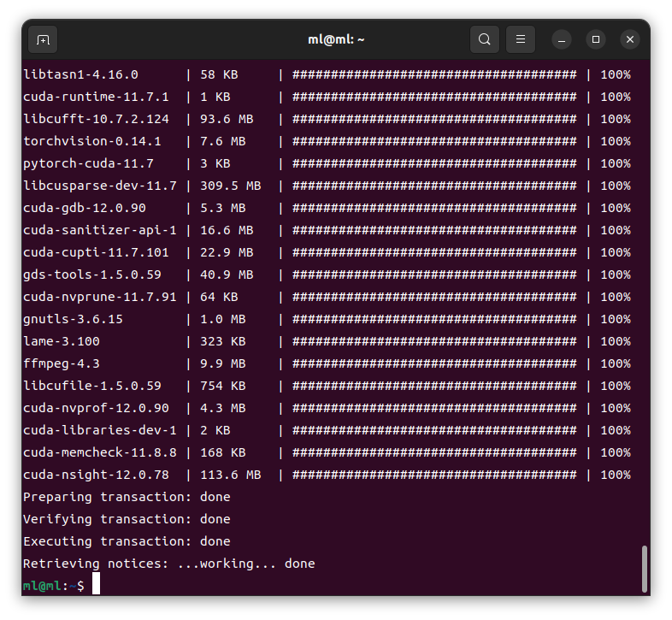Click the ml@ml shell prompt
Screen dimensions: 672x620
pyautogui.click(x=54, y=586)
